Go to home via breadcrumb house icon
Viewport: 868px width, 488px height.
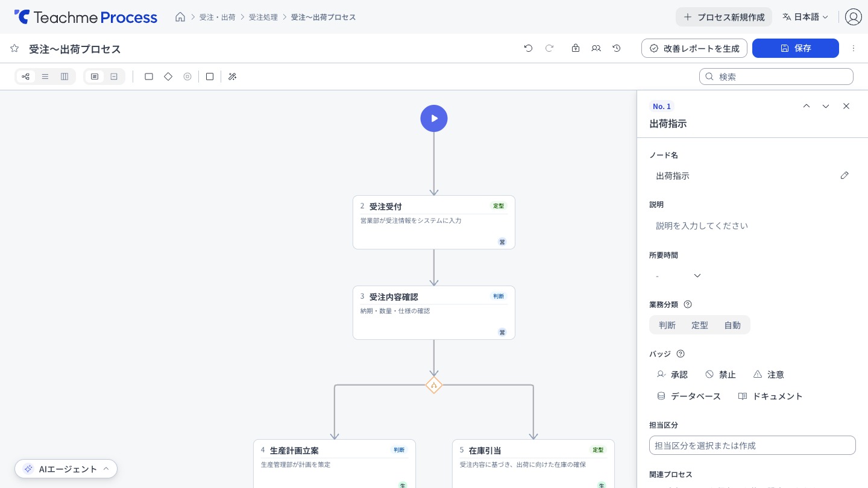pos(180,17)
